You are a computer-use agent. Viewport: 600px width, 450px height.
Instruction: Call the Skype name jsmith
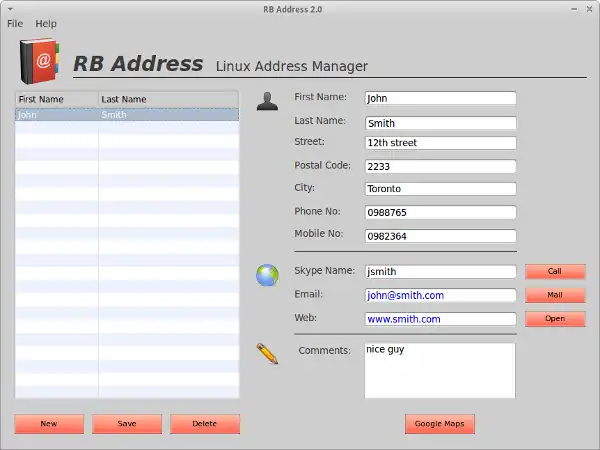(x=555, y=271)
